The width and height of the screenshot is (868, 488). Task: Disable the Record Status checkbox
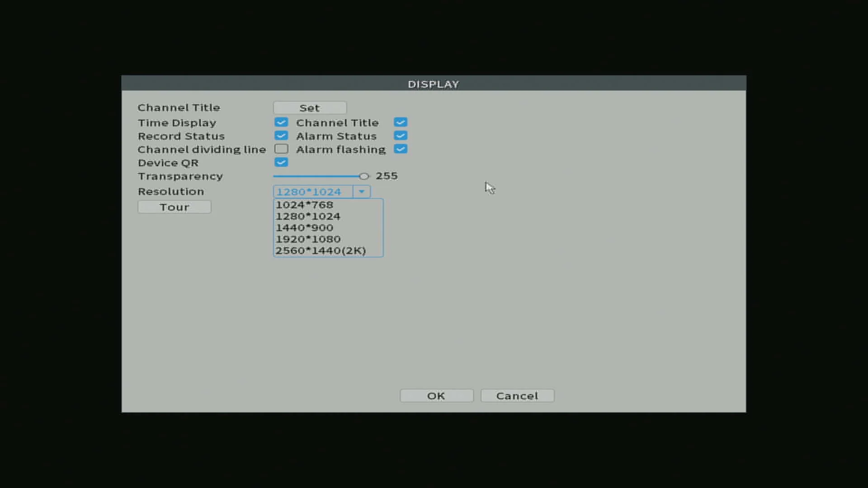tap(281, 136)
